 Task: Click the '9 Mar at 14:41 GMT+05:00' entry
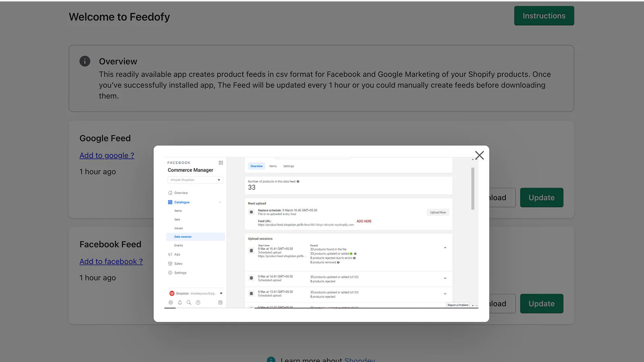tap(275, 277)
